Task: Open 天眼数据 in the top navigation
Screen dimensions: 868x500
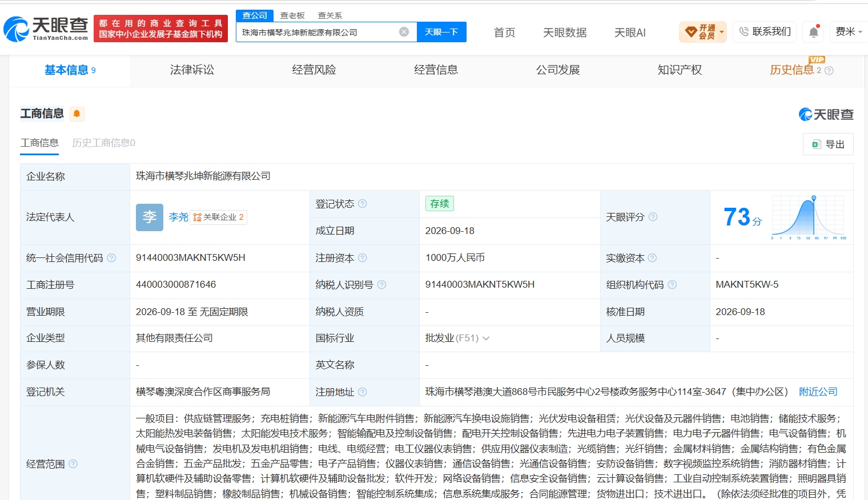Action: point(565,33)
